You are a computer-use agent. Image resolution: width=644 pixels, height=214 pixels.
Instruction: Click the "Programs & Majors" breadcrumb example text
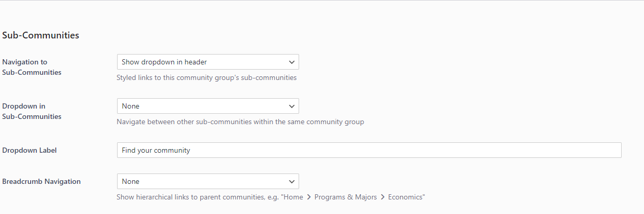[345, 197]
